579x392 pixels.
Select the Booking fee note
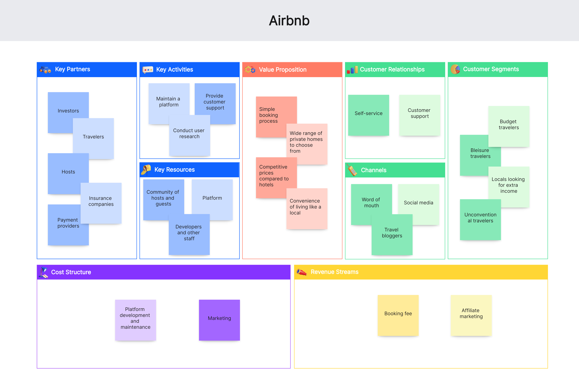(398, 315)
